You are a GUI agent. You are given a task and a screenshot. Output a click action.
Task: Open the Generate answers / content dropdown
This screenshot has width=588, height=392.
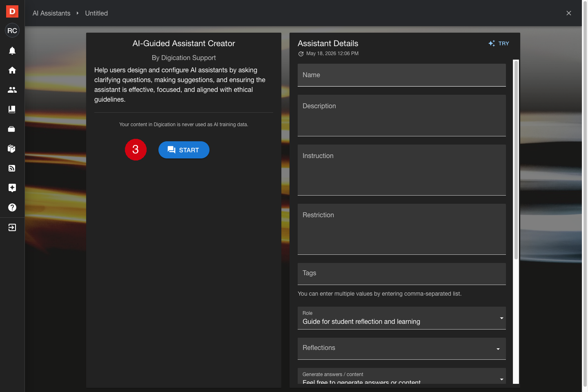(x=402, y=376)
